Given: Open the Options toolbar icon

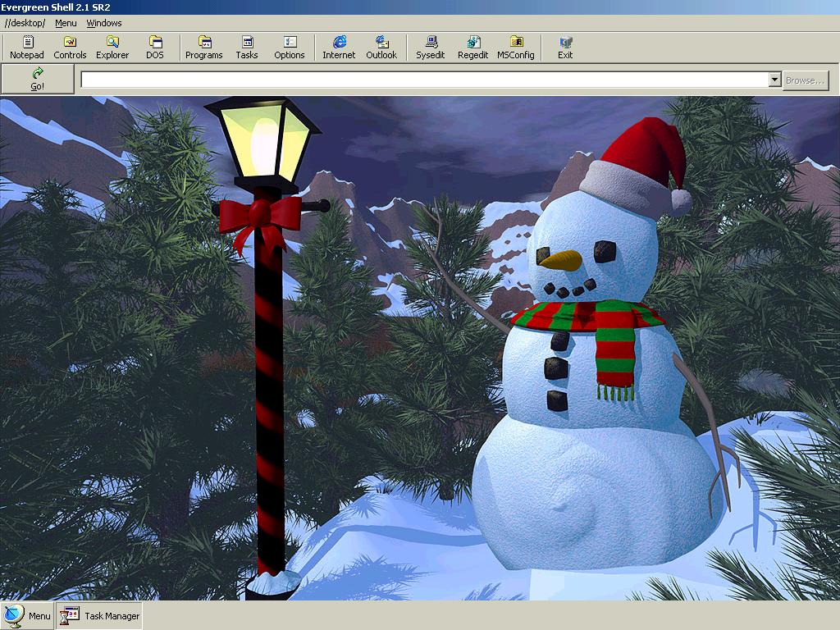Looking at the screenshot, I should pos(290,48).
